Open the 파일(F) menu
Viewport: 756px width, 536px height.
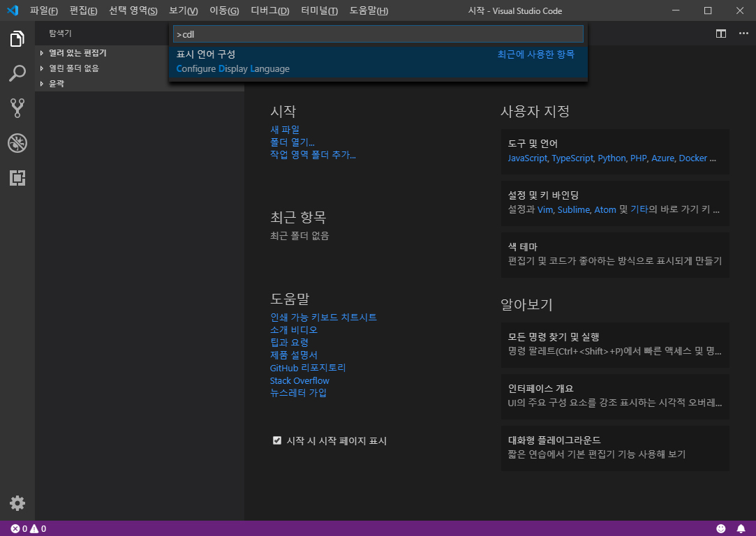[44, 10]
